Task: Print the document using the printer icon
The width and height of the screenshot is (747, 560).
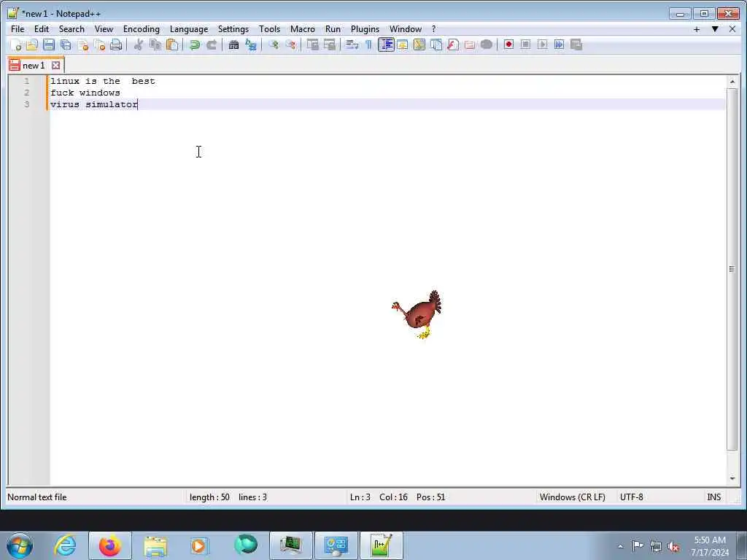Action: coord(116,44)
